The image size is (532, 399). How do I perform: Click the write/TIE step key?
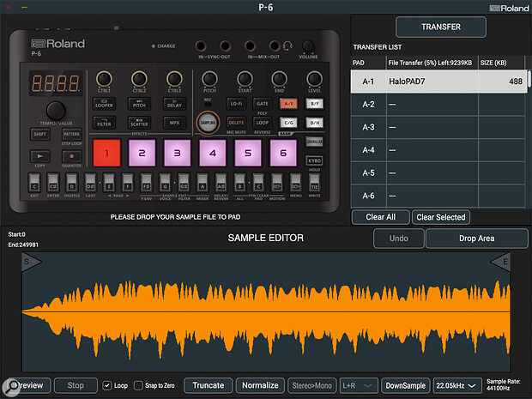pyautogui.click(x=314, y=183)
